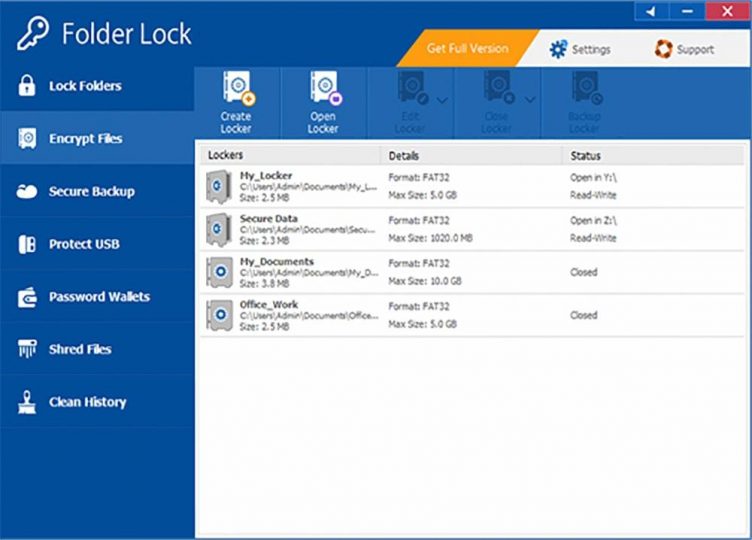Open the Secure Backup section
This screenshot has width=752, height=540.
pos(91,192)
